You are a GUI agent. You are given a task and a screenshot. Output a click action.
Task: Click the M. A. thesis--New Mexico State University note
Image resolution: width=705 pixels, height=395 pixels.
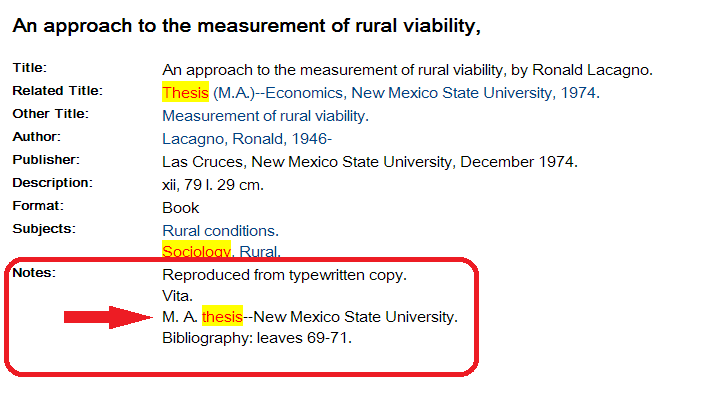tap(310, 317)
